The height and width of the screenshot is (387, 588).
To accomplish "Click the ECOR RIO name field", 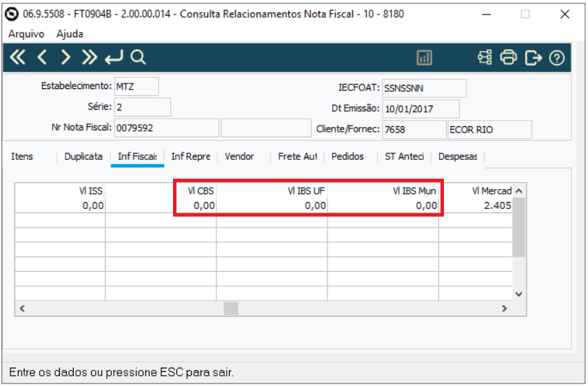I will [x=489, y=130].
